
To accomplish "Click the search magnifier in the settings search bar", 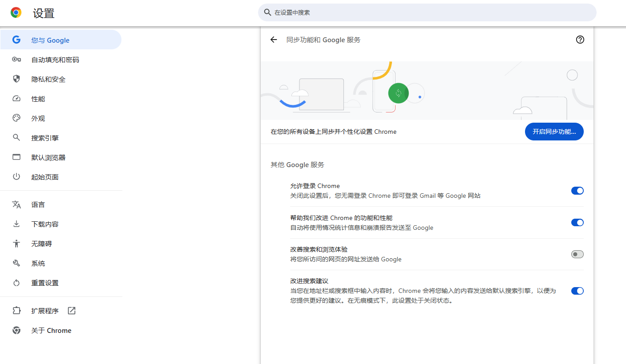I will click(x=267, y=12).
